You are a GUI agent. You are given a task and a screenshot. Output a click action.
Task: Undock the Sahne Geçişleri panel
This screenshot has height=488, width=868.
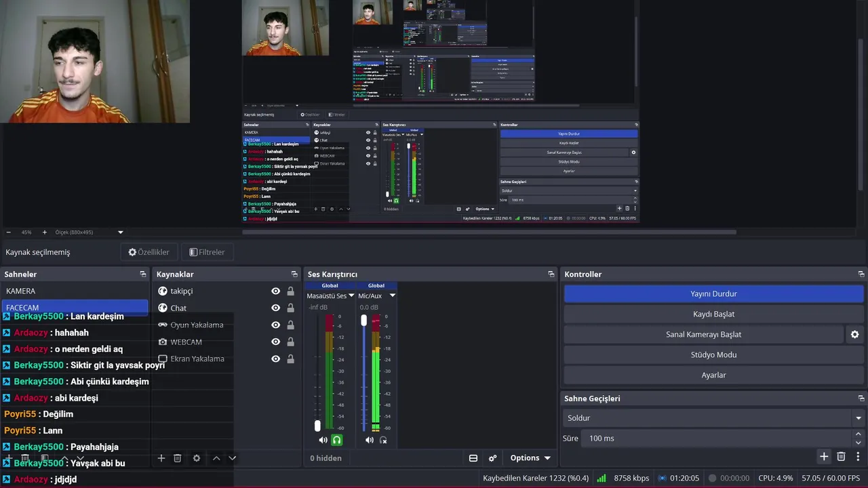(861, 399)
